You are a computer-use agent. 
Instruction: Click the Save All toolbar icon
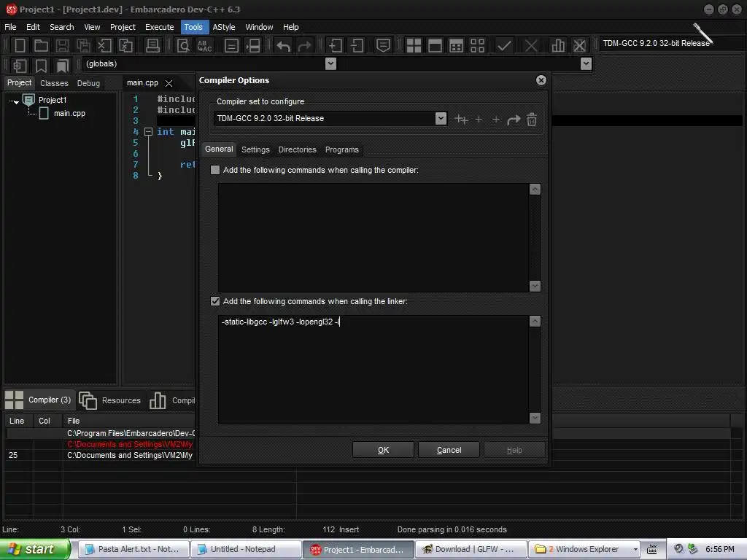coord(83,46)
